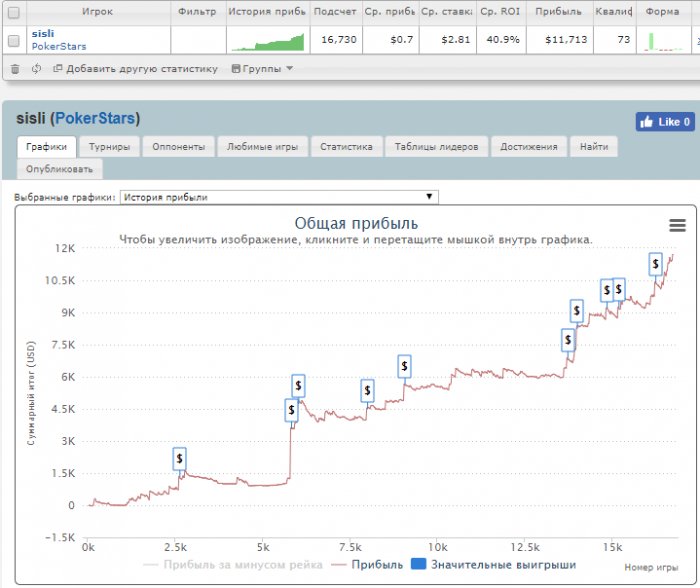Image resolution: width=700 pixels, height=588 pixels.
Task: Open the История прибыли graph selector
Action: tap(279, 197)
